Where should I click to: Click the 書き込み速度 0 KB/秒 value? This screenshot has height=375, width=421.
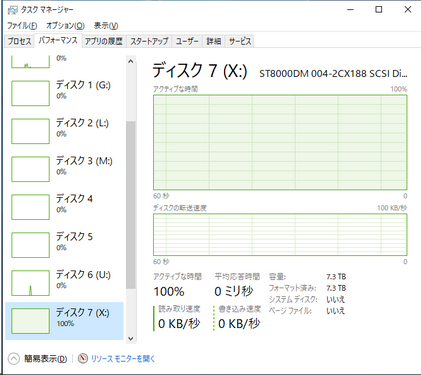point(239,324)
